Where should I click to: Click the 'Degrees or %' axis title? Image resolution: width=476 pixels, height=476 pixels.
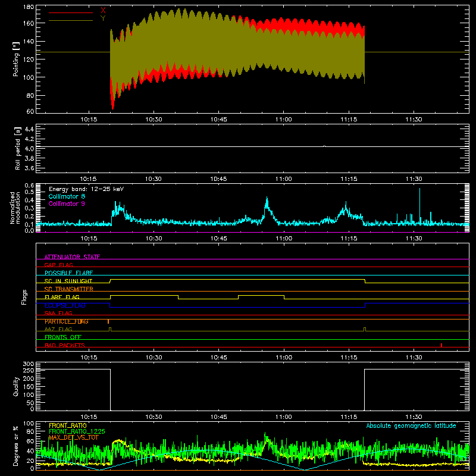pos(16,446)
